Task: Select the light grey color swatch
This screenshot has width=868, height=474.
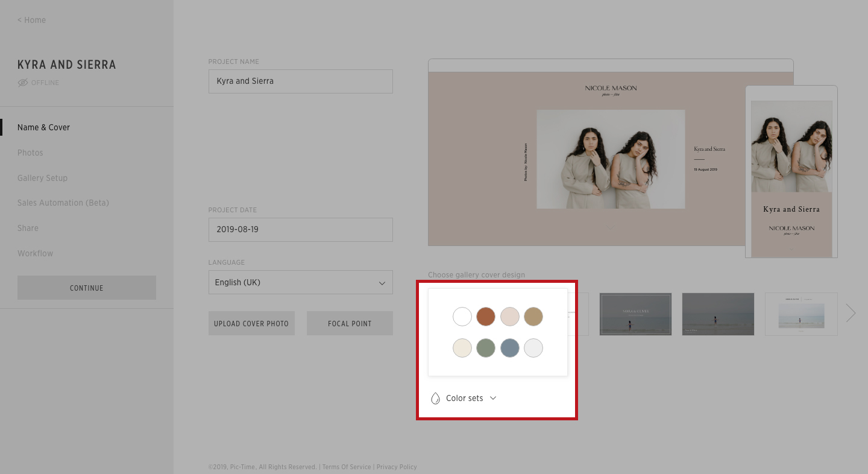Action: [533, 348]
